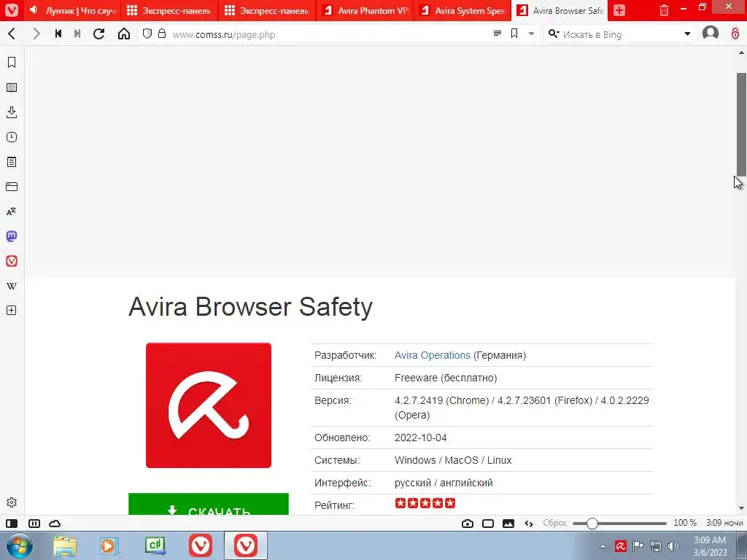The height and width of the screenshot is (560, 747).
Task: Open the Mastodon web panel
Action: 12,236
